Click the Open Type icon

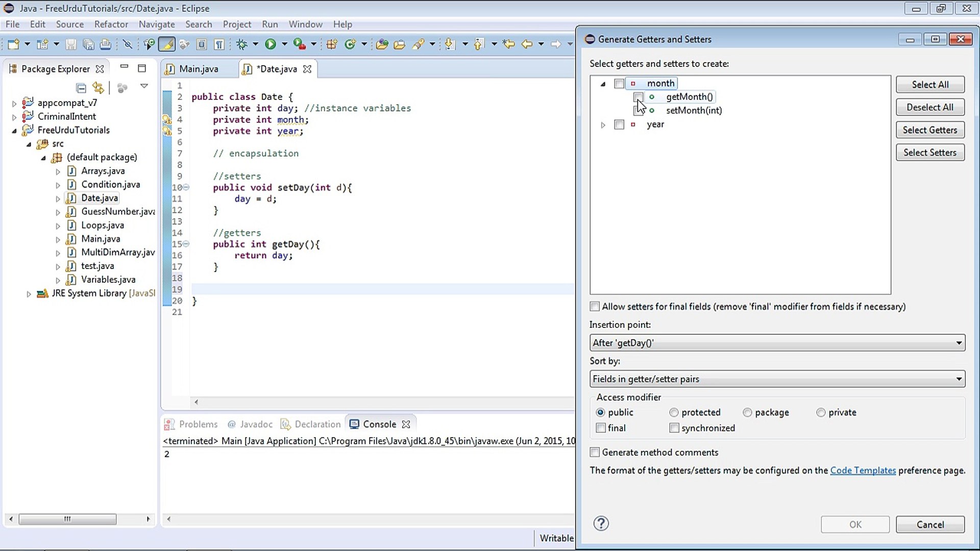382,44
